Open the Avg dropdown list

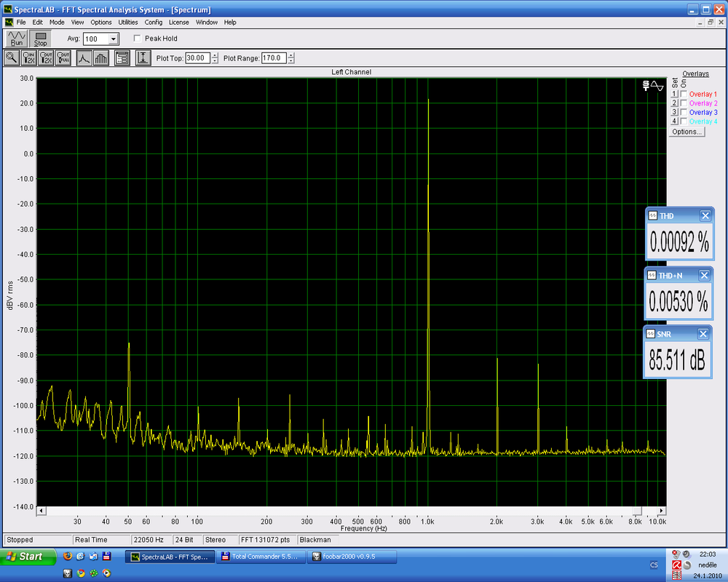click(x=114, y=39)
